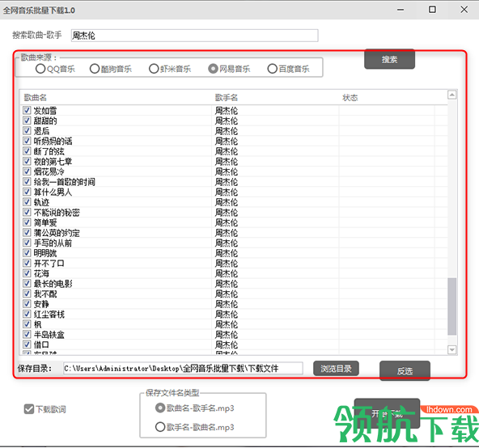
Task: Choose 歌曲名-歌手名.mp3 filename format
Action: (160, 408)
